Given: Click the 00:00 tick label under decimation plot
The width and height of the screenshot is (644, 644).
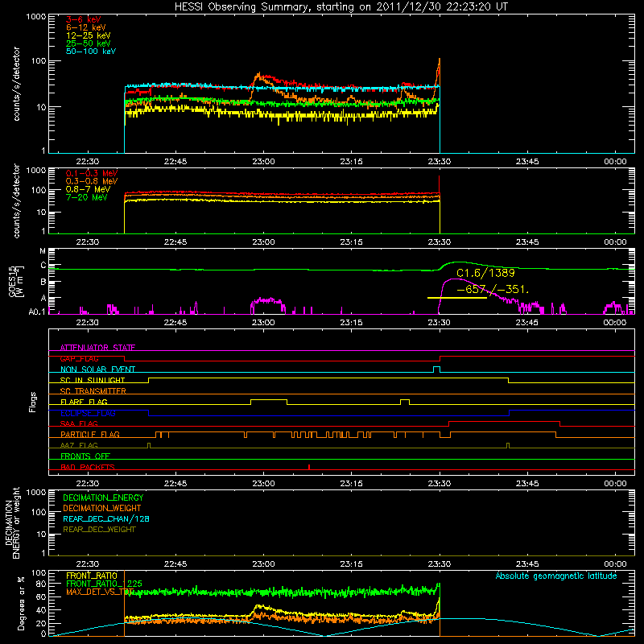Looking at the screenshot, I should (x=615, y=564).
